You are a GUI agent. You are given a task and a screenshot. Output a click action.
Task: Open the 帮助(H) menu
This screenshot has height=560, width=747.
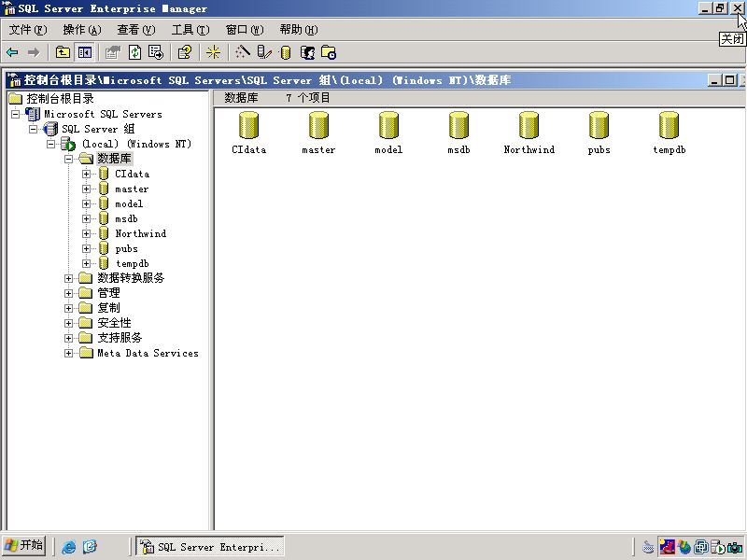point(299,30)
